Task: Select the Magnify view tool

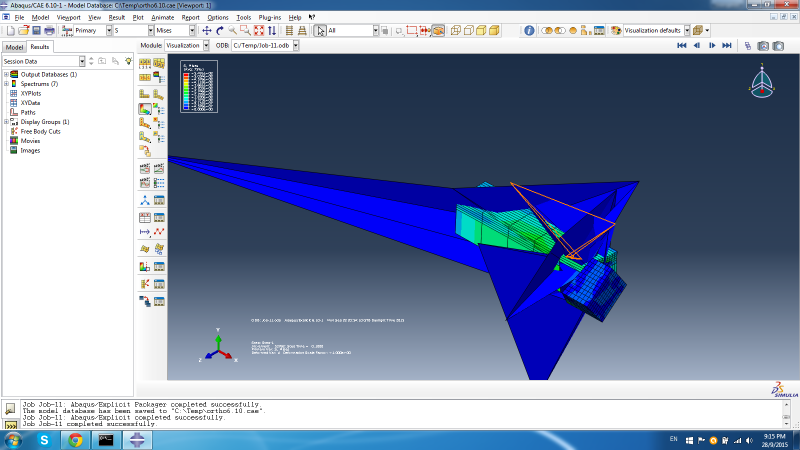Action: 233,31
